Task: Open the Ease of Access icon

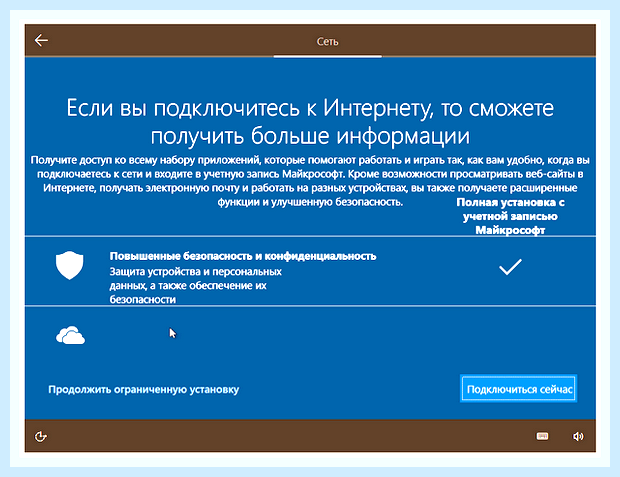Action: point(41,437)
